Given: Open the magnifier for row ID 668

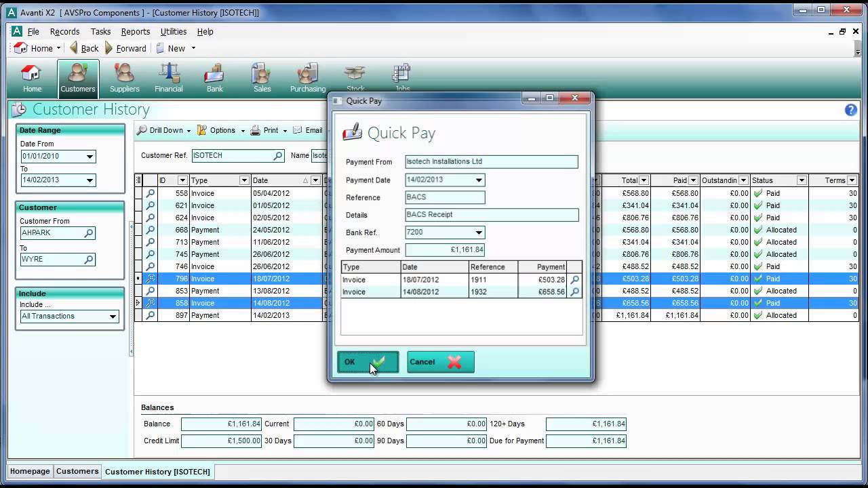Looking at the screenshot, I should coord(151,230).
